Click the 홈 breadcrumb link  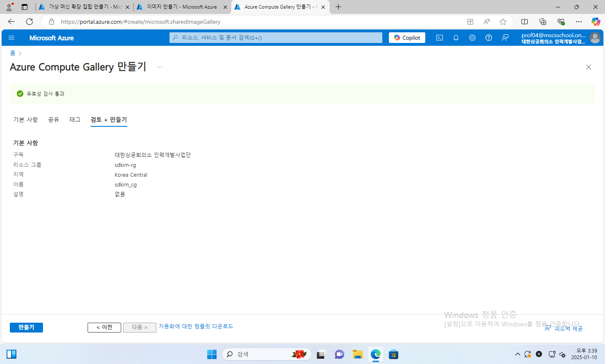click(x=13, y=53)
